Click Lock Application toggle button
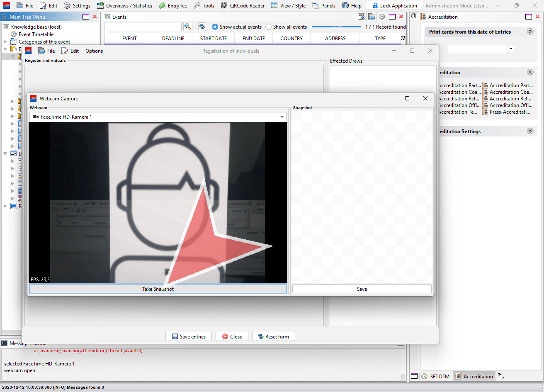 (394, 6)
